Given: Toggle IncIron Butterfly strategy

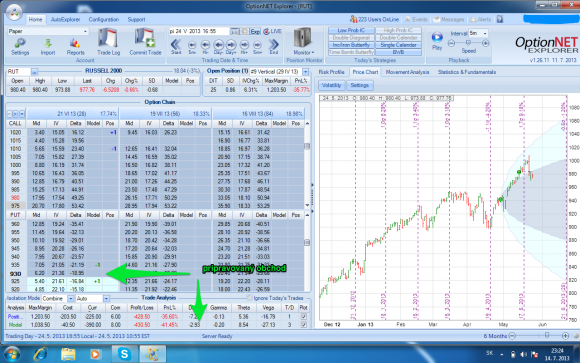Looking at the screenshot, I should point(351,45).
